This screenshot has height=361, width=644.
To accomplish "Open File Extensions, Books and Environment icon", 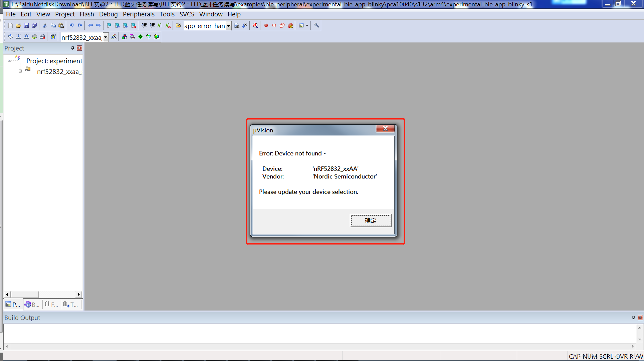I will click(125, 37).
